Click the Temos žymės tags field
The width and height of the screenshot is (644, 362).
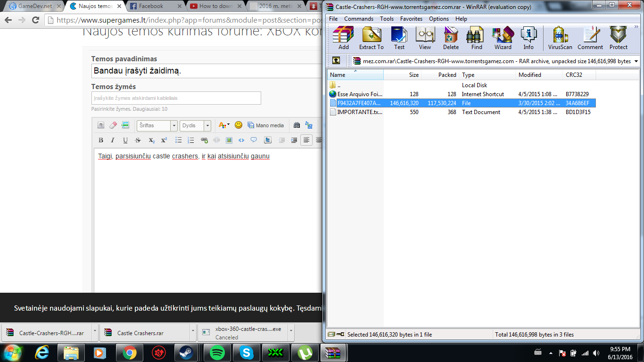(176, 98)
